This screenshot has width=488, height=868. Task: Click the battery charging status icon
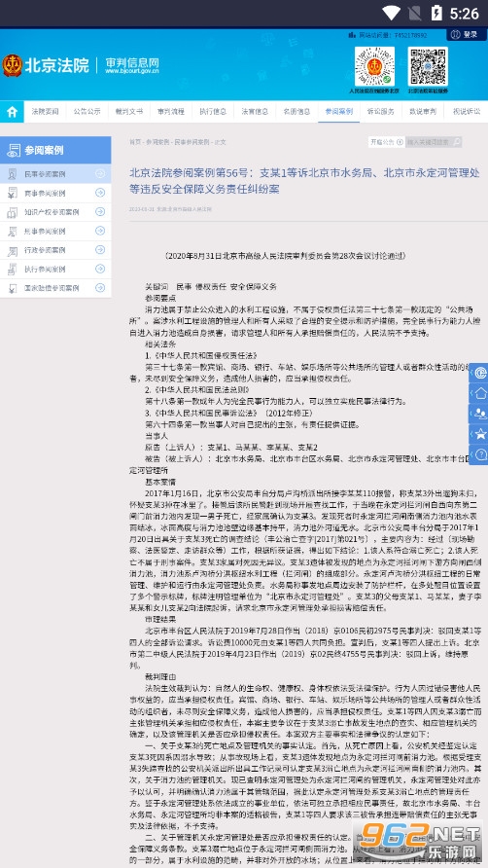click(x=436, y=13)
